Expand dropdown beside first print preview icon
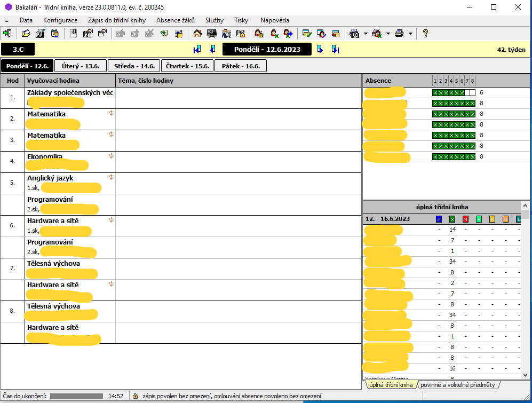532x403 pixels. click(366, 34)
